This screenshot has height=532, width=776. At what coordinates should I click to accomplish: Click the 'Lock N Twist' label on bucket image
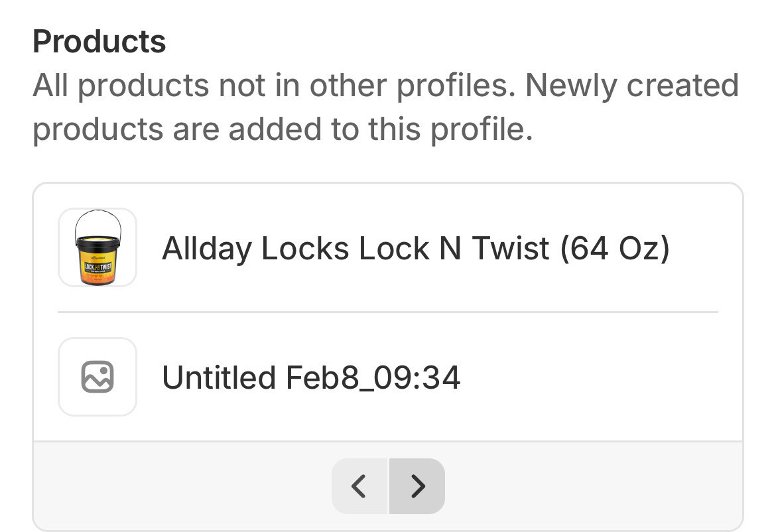tap(97, 269)
